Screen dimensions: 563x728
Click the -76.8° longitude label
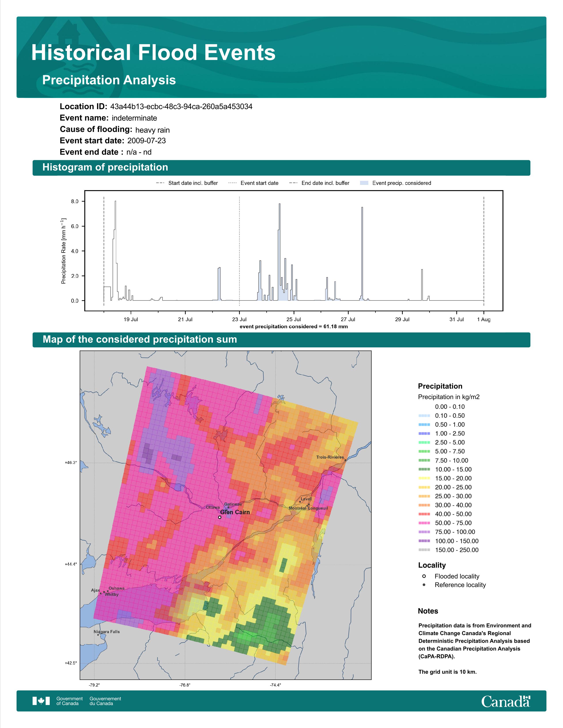[185, 685]
